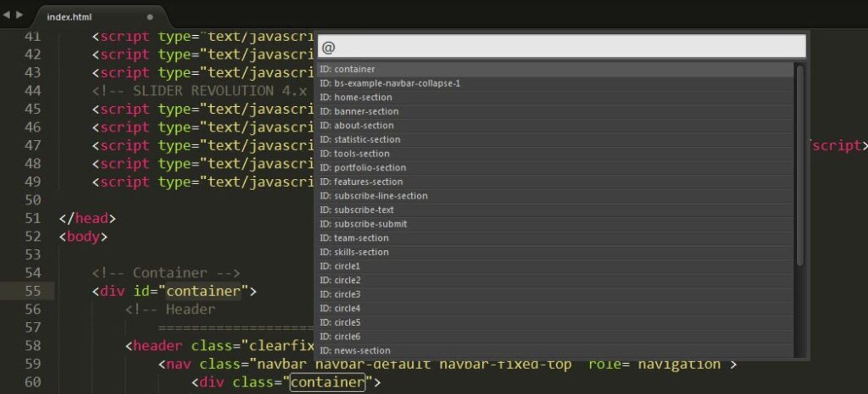Pick 'ID: circle6' entry

(x=555, y=337)
